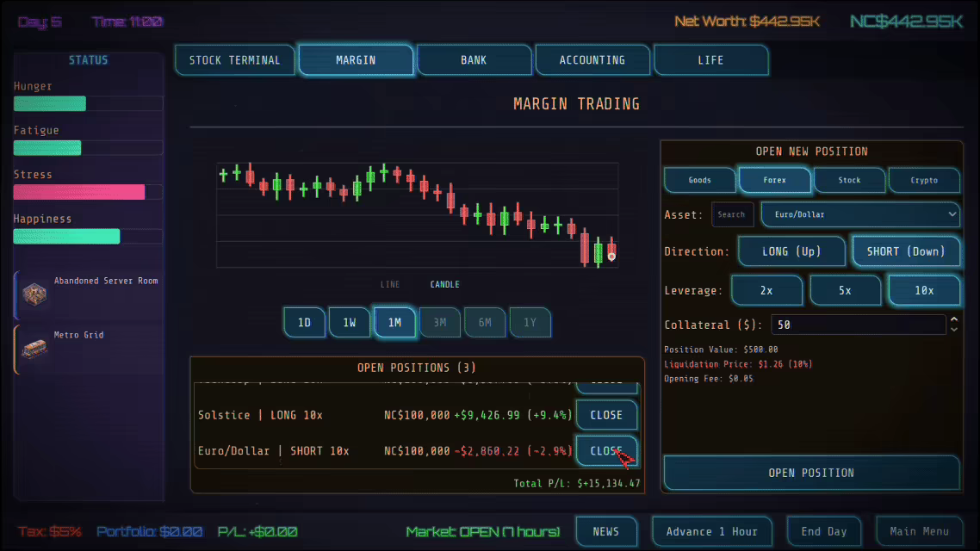Viewport: 980px width, 551px height.
Task: Return to Main Menu
Action: [919, 532]
